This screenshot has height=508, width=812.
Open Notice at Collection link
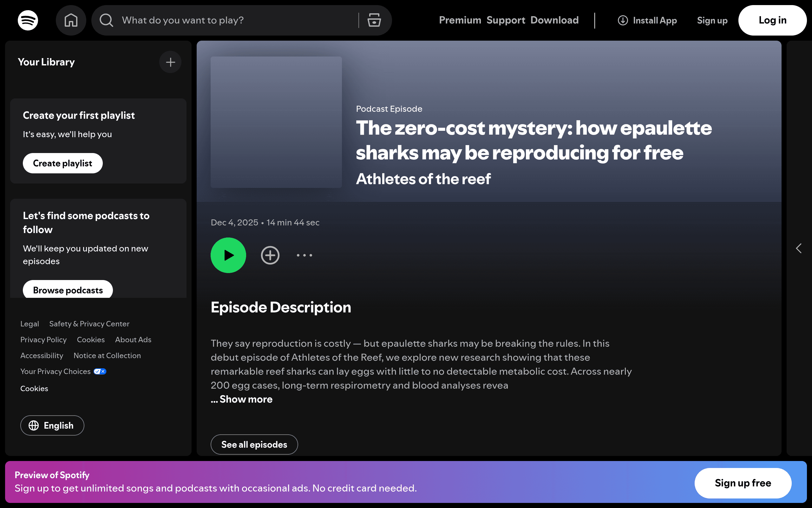click(x=107, y=356)
